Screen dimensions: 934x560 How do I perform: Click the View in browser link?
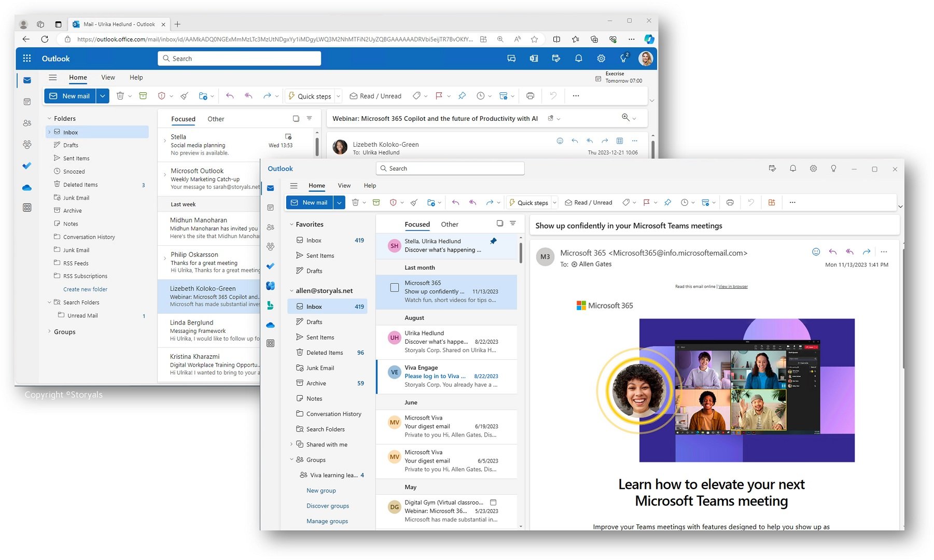[732, 286]
